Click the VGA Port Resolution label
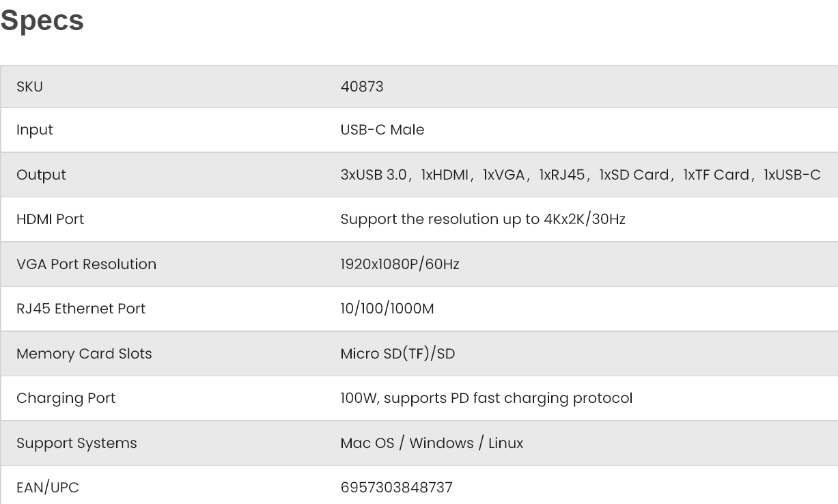The height and width of the screenshot is (504, 838). 86,264
